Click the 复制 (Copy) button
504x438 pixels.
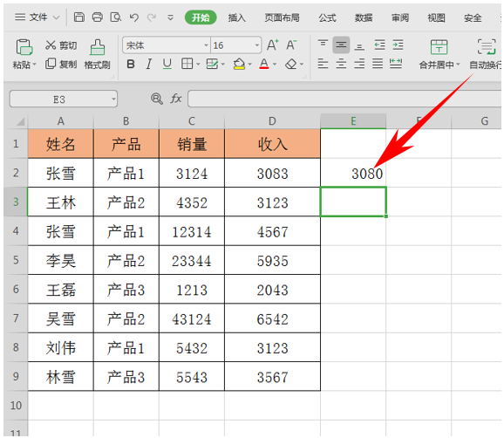(x=61, y=64)
